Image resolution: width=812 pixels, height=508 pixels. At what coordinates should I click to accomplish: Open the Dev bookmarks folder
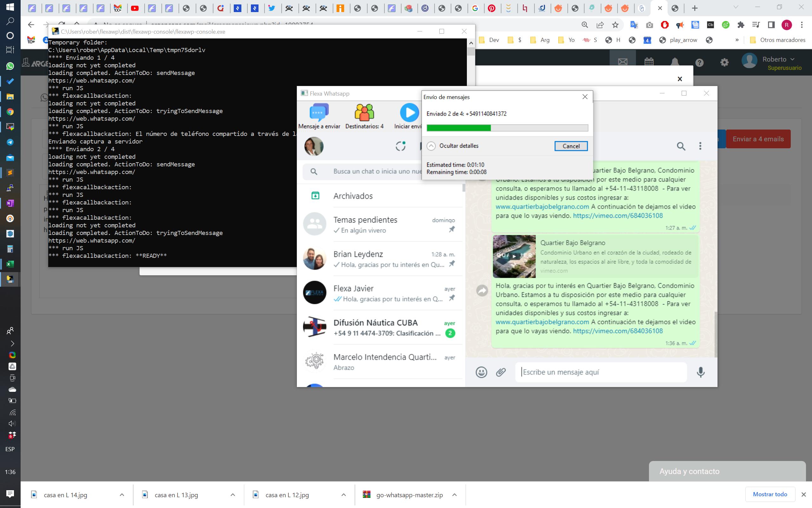tap(489, 40)
